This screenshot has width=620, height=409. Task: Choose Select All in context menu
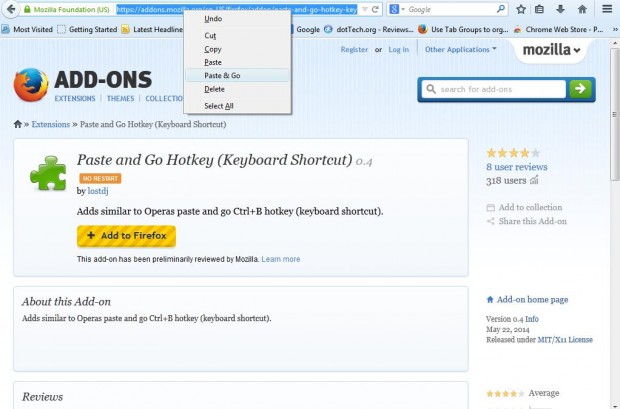(x=219, y=106)
